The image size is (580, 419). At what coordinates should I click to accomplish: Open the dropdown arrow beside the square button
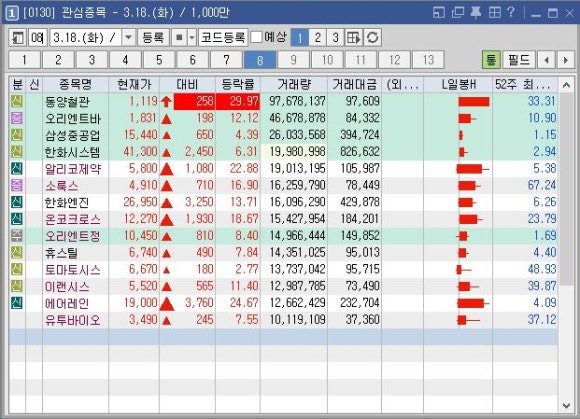(x=192, y=38)
